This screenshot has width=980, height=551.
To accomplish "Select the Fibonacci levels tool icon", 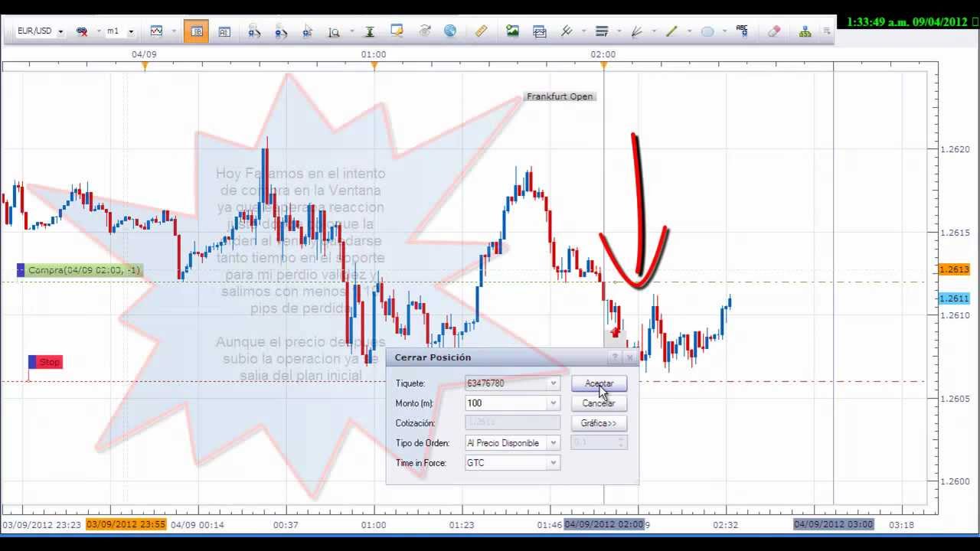I will coord(602,31).
